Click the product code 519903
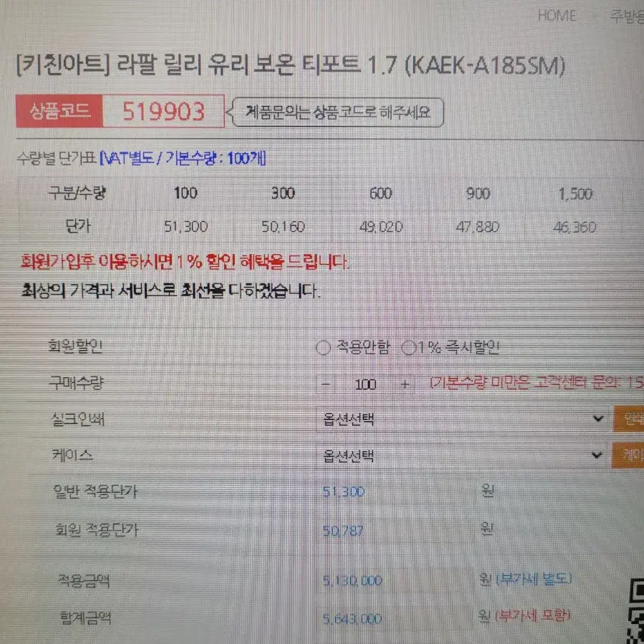 (163, 112)
